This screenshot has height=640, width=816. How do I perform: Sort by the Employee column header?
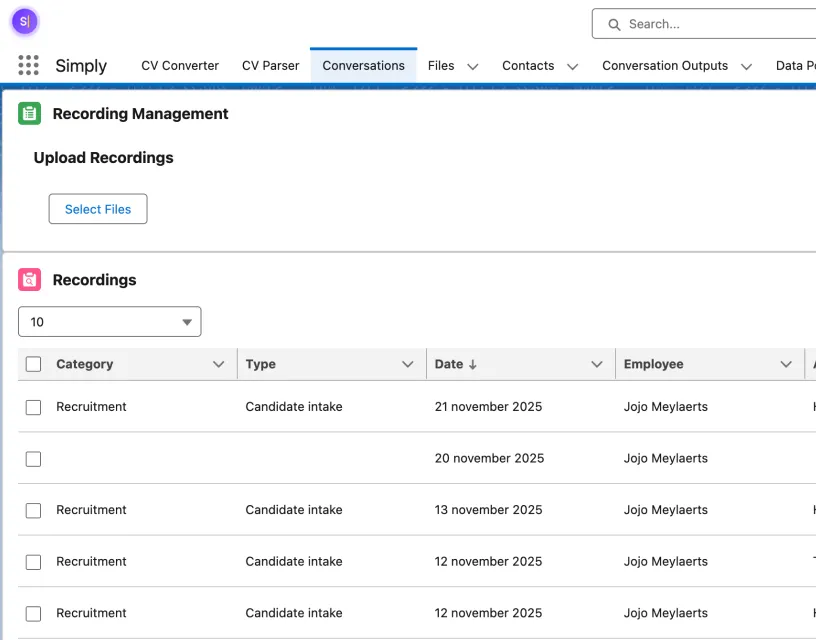[654, 364]
